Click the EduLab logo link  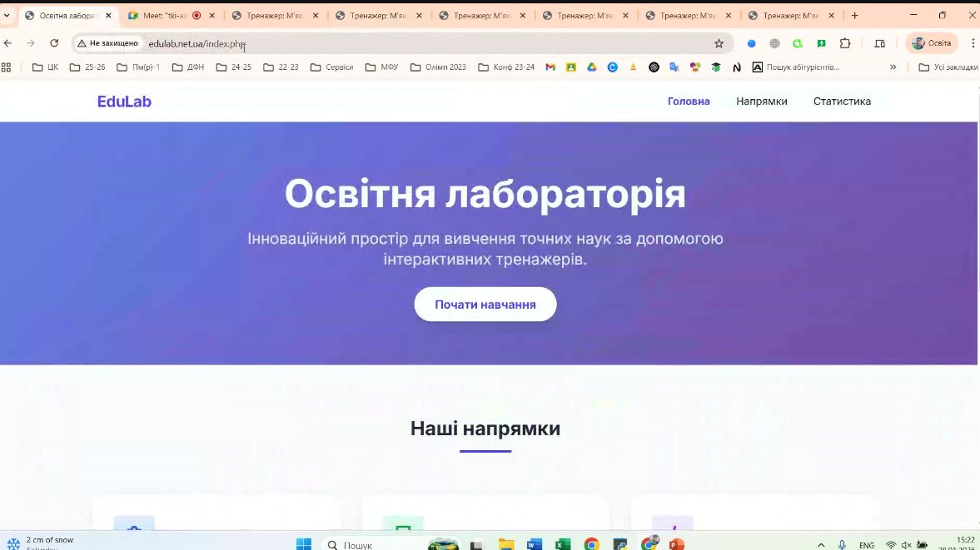(124, 102)
